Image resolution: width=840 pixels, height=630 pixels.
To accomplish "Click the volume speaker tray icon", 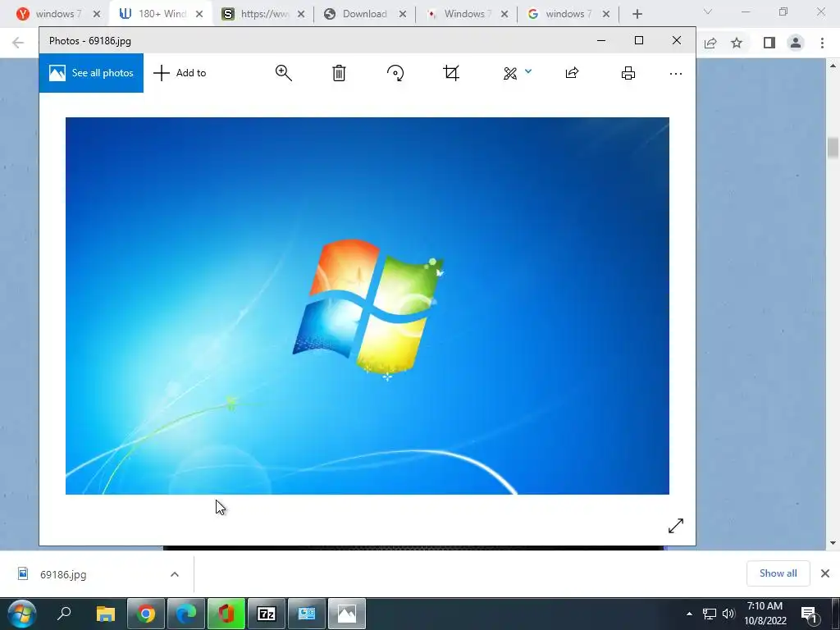I will (728, 614).
